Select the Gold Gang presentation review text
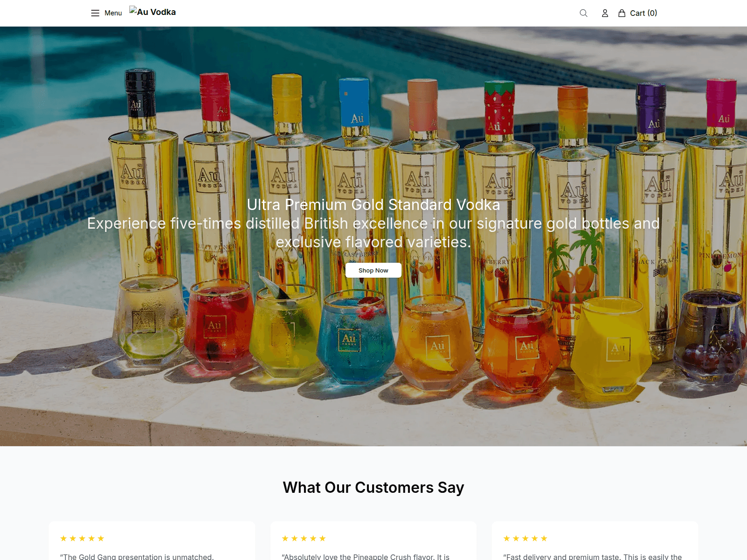Viewport: 747px width, 560px height. 137,556
